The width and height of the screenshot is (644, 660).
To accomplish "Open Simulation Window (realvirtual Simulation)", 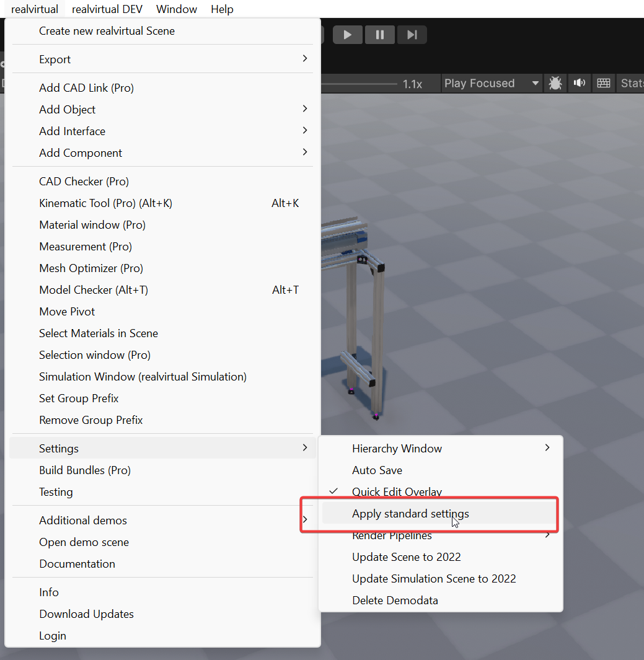I will tap(162, 376).
